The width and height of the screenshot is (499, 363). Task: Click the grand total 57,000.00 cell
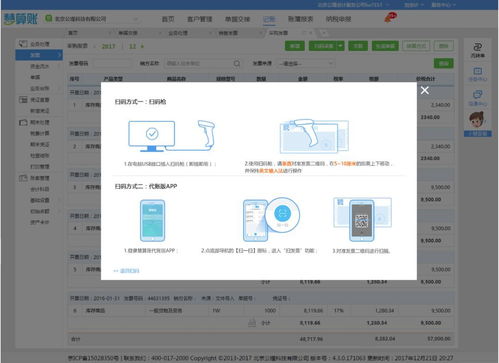click(439, 339)
